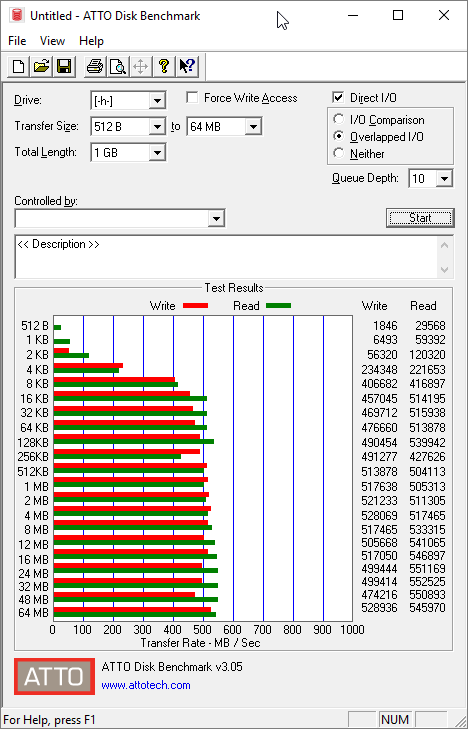Click the red ATTO logo
This screenshot has height=729, width=468.
(x=54, y=676)
